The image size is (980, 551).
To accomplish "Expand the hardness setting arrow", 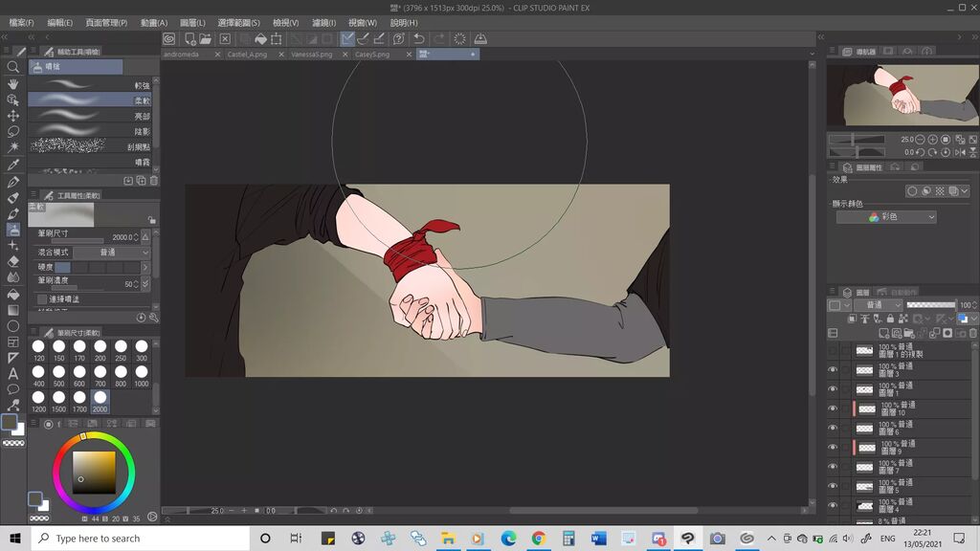I will click(145, 268).
